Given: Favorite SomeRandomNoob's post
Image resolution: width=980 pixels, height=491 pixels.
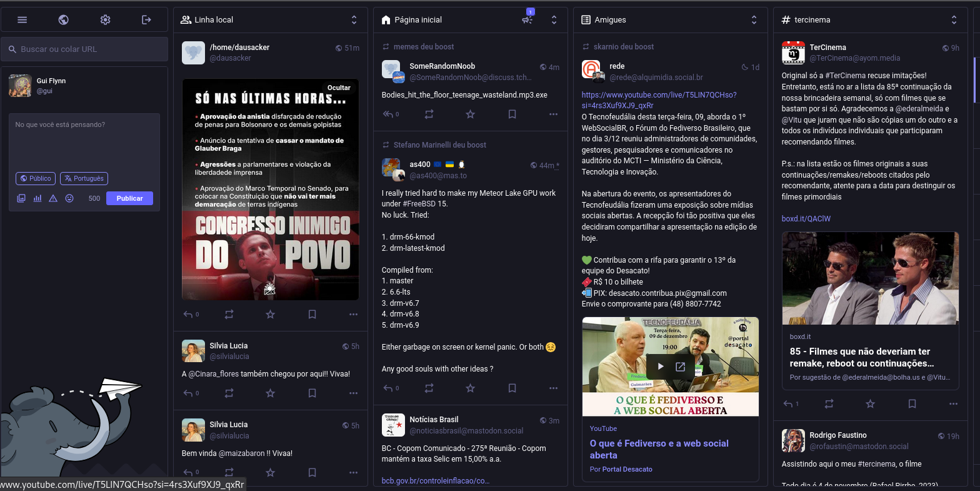Looking at the screenshot, I should [x=470, y=114].
